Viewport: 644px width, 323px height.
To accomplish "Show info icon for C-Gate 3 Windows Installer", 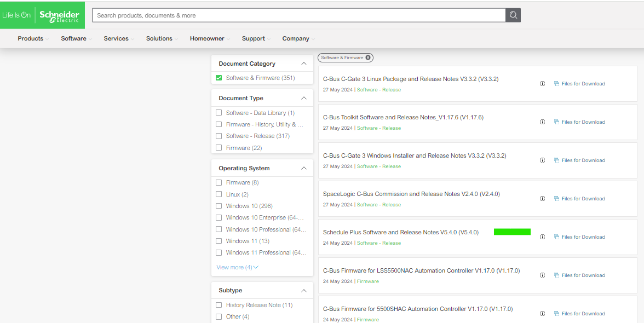I will click(542, 160).
